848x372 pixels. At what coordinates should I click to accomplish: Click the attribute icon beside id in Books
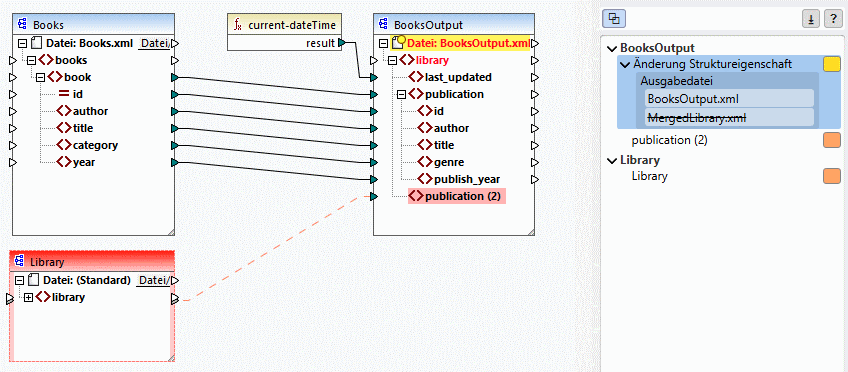click(x=63, y=94)
